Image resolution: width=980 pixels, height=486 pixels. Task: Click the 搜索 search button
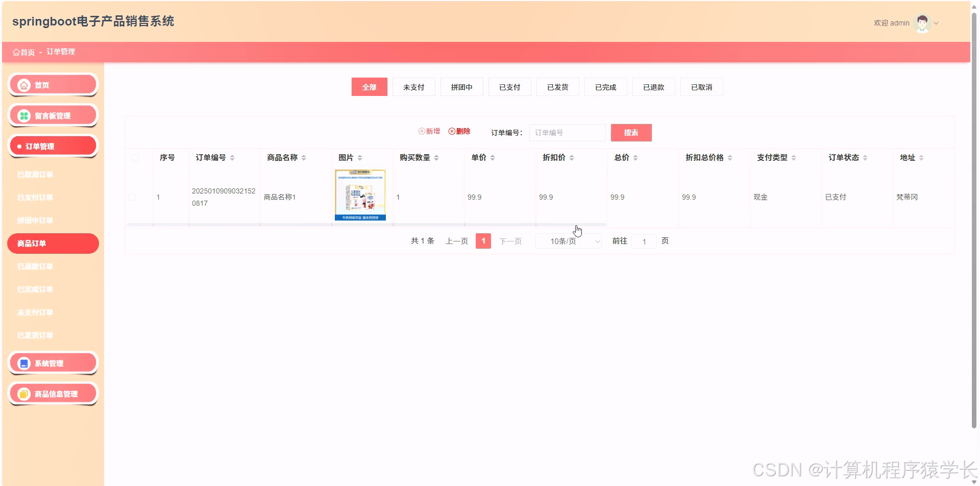pyautogui.click(x=631, y=132)
